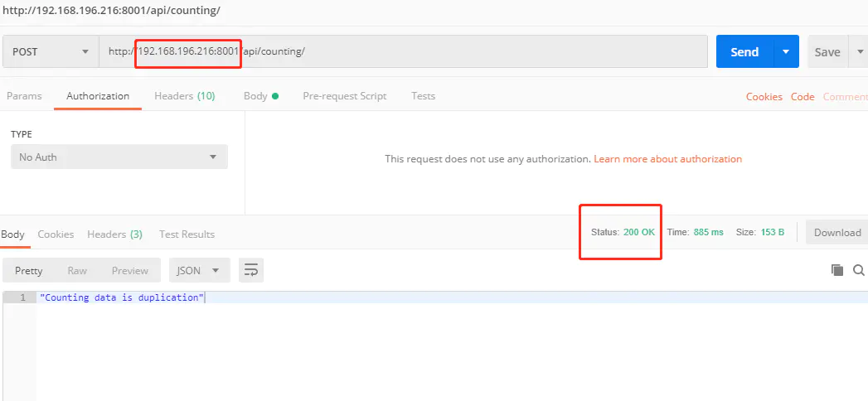Switch to Preview response view
868x401 pixels.
click(130, 270)
